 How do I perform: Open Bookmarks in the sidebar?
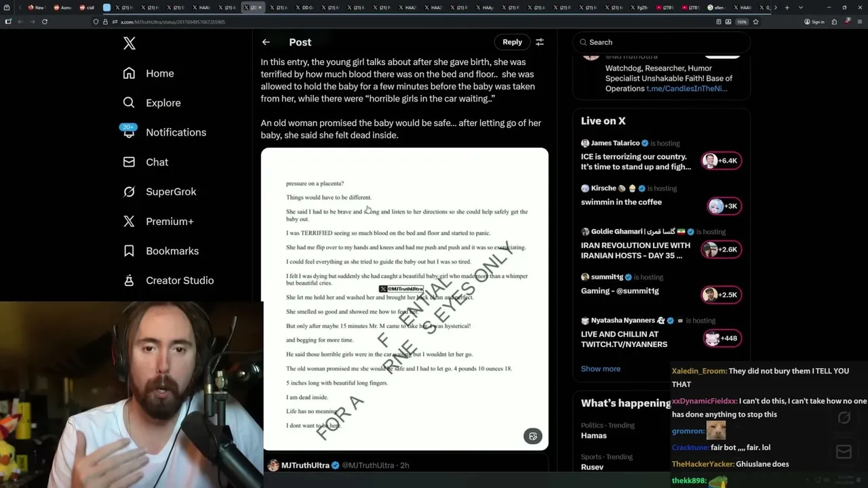click(161, 251)
